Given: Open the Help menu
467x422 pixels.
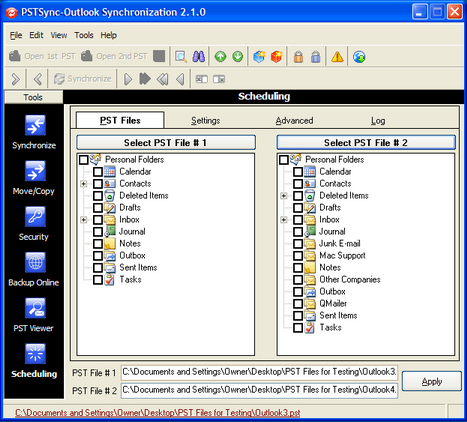Looking at the screenshot, I should pos(109,35).
